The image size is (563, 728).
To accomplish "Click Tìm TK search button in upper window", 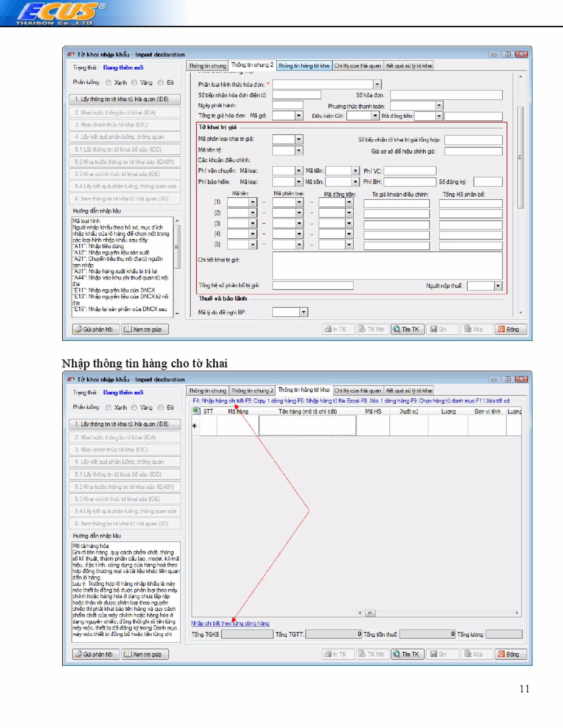I will [407, 329].
